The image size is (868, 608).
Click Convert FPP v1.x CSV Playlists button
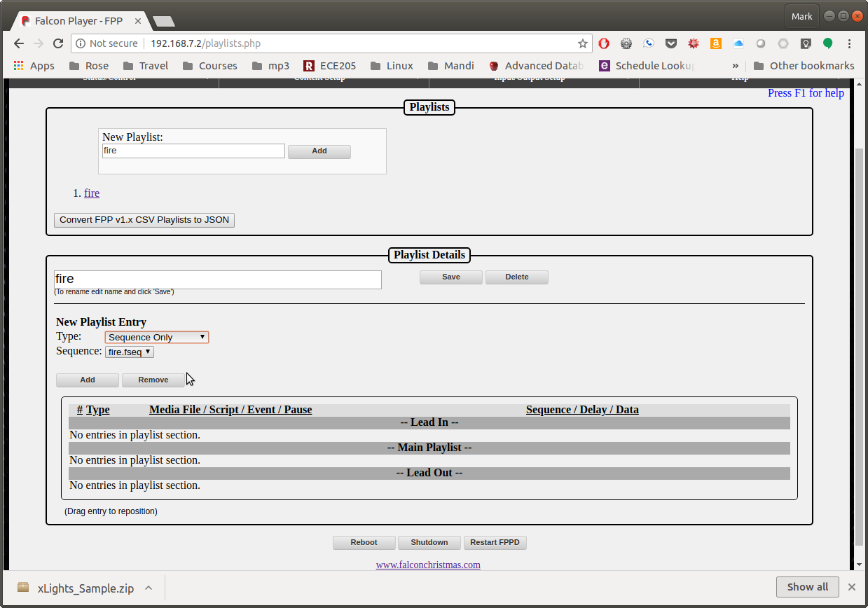click(144, 220)
